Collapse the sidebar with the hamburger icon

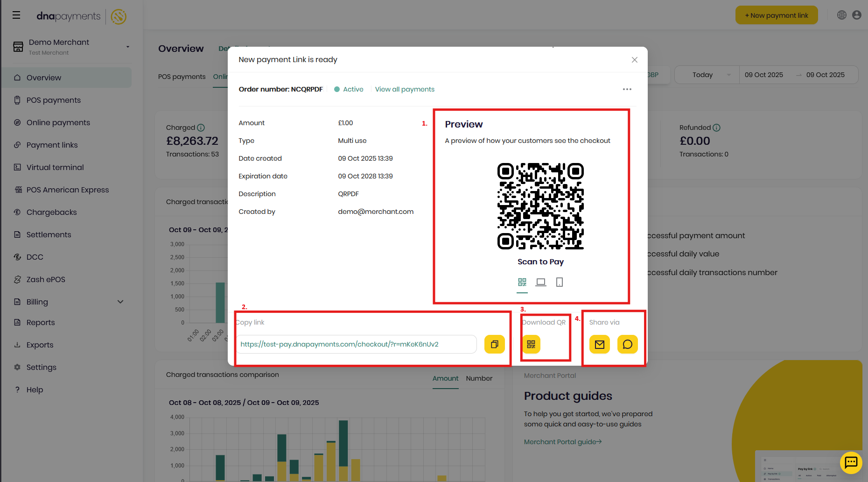(x=16, y=14)
